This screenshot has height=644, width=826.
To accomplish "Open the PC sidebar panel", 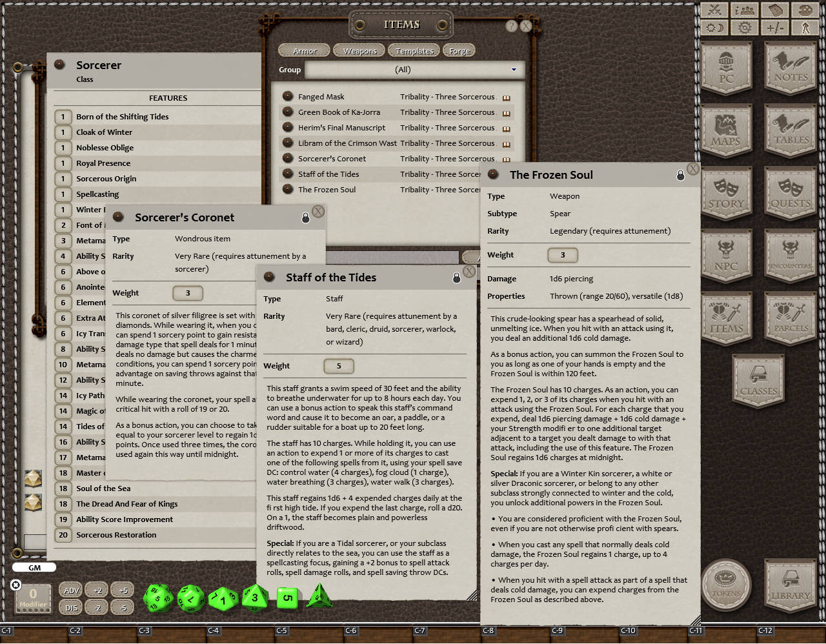I will pyautogui.click(x=726, y=69).
